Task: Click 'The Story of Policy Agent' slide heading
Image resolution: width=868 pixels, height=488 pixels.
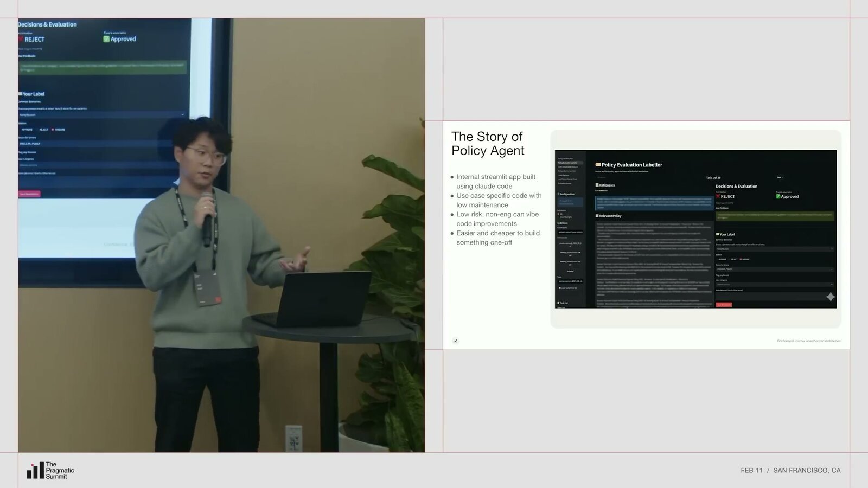Action: pos(488,144)
